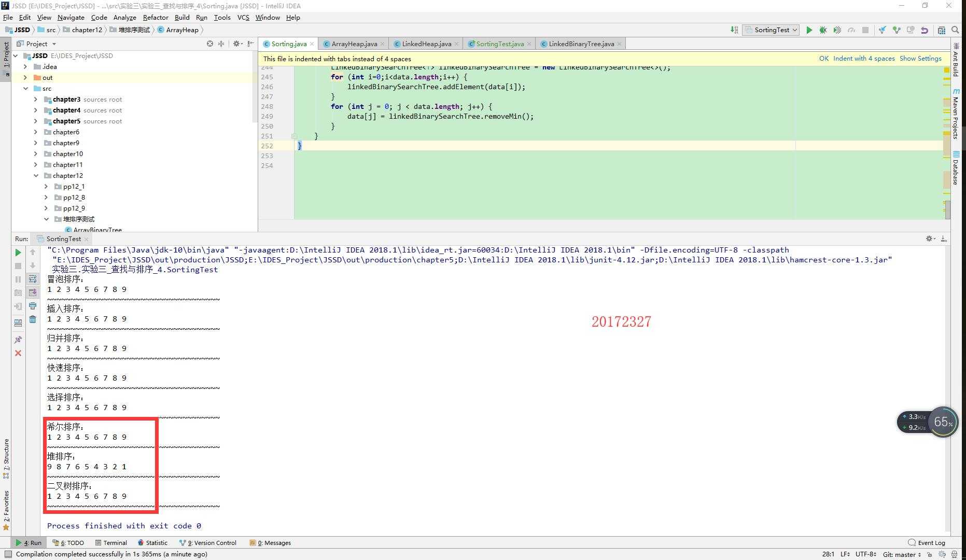Click Indent with 4 spaces link
Image resolution: width=966 pixels, height=560 pixels.
[x=864, y=59]
